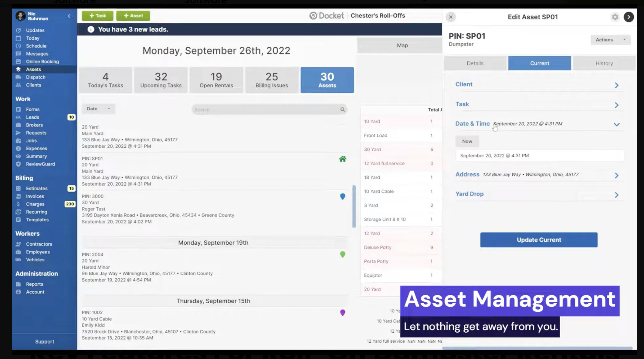Expand the Actions dropdown
Screen dimensions: 644x359
[610, 40]
